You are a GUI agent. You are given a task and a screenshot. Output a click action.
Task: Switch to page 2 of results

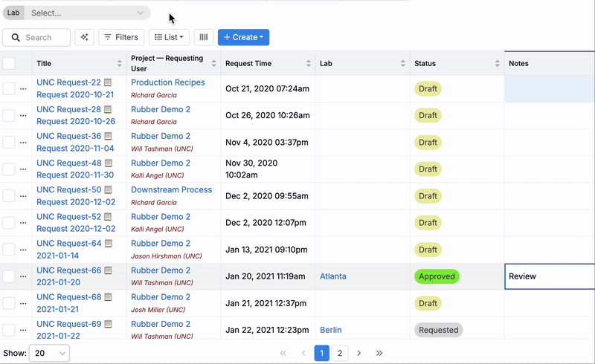click(340, 353)
